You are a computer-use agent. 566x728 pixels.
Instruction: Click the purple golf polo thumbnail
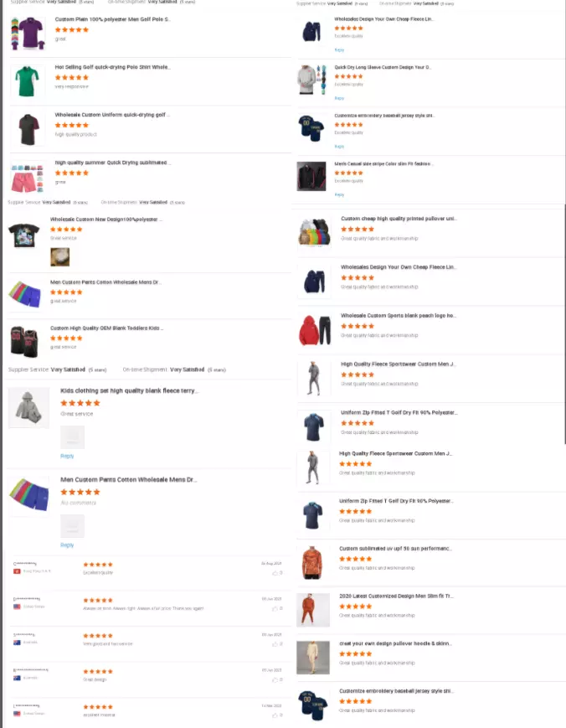28,33
